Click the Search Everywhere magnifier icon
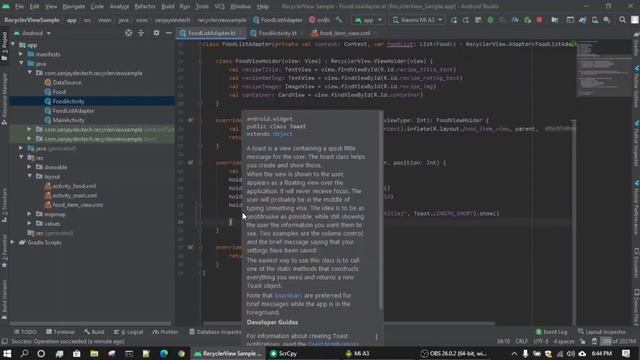640x360 pixels. click(622, 20)
